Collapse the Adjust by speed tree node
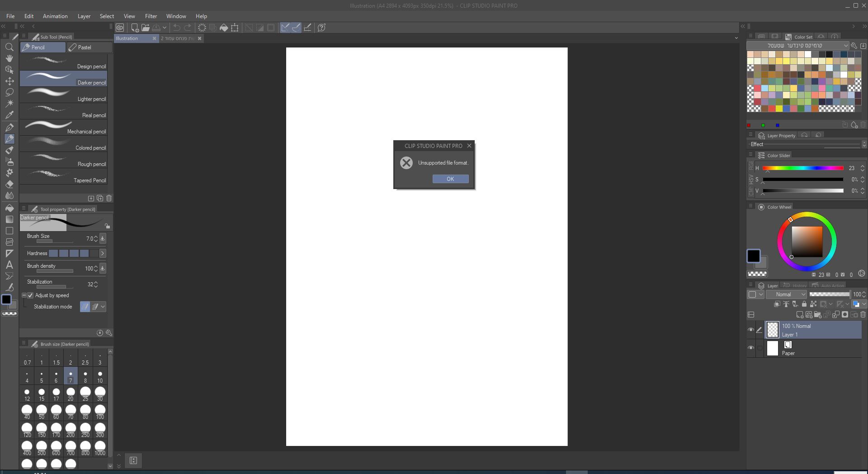Image resolution: width=868 pixels, height=474 pixels. coord(24,295)
